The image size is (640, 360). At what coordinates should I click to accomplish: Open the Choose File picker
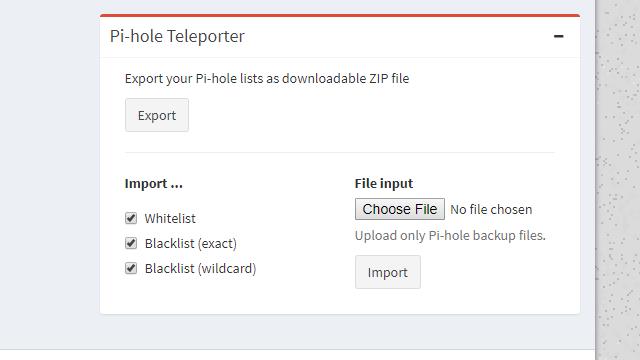pos(400,209)
